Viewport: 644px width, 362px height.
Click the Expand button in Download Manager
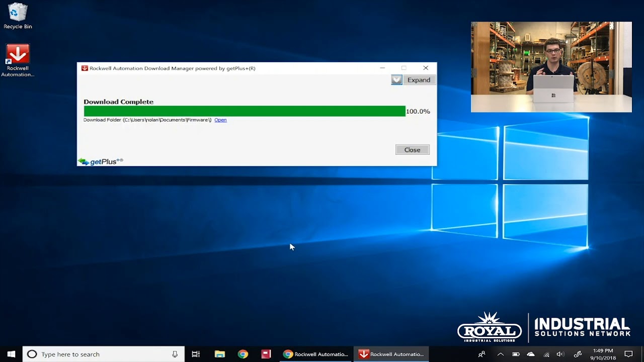(419, 80)
